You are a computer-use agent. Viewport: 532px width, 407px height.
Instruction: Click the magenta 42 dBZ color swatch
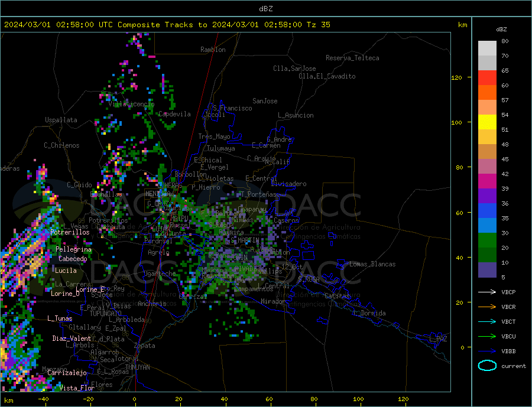tap(487, 181)
